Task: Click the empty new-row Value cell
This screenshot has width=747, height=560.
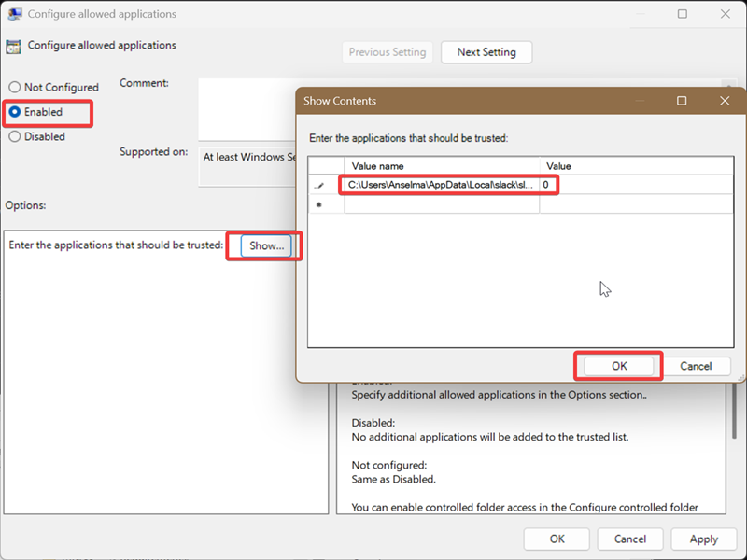Action: point(636,204)
